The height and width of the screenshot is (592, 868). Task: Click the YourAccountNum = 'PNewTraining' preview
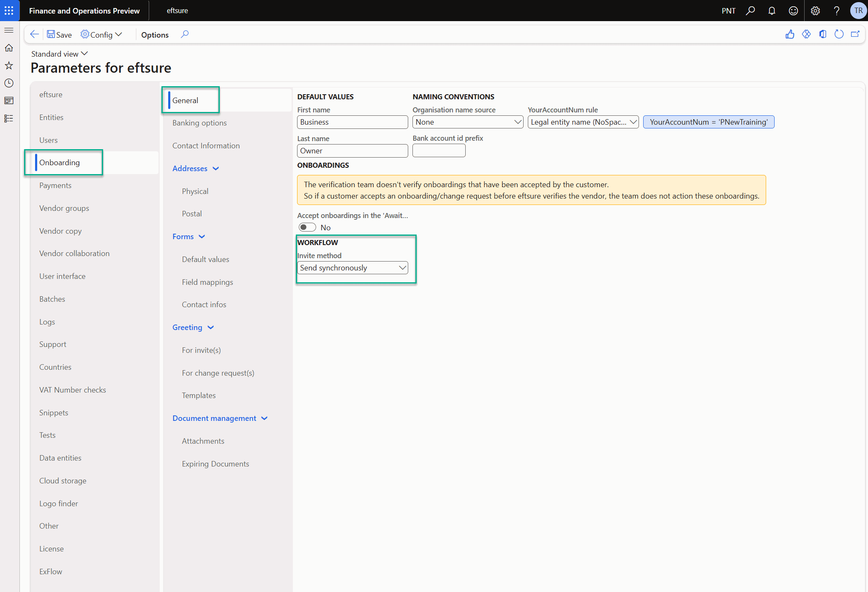tap(709, 122)
